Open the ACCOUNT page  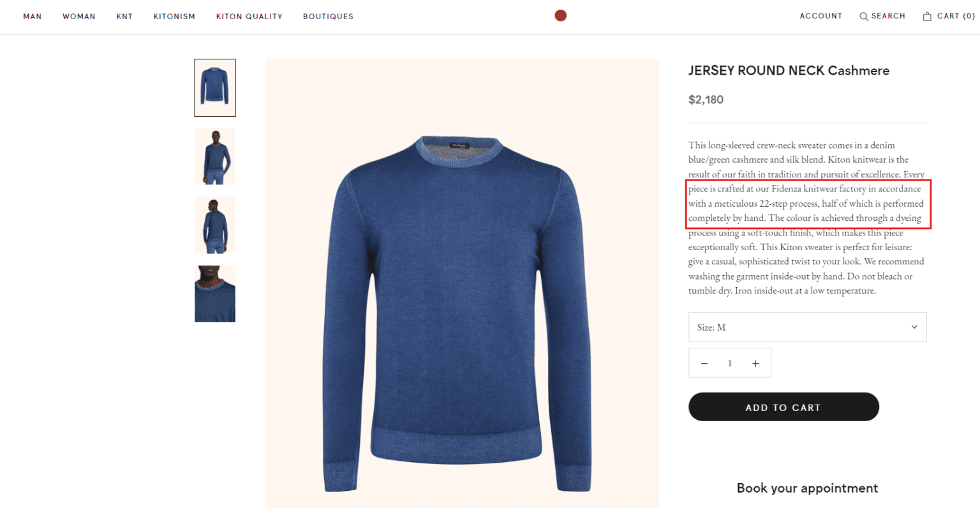pyautogui.click(x=820, y=16)
